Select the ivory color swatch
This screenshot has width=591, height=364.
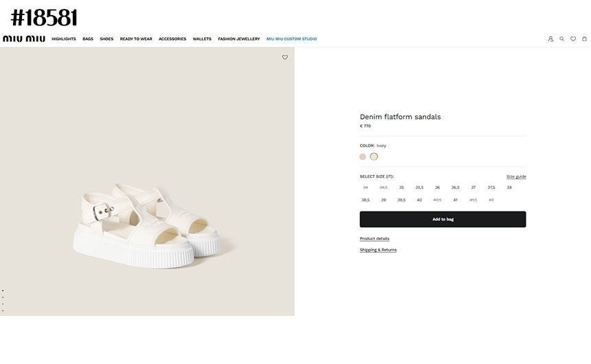[374, 157]
